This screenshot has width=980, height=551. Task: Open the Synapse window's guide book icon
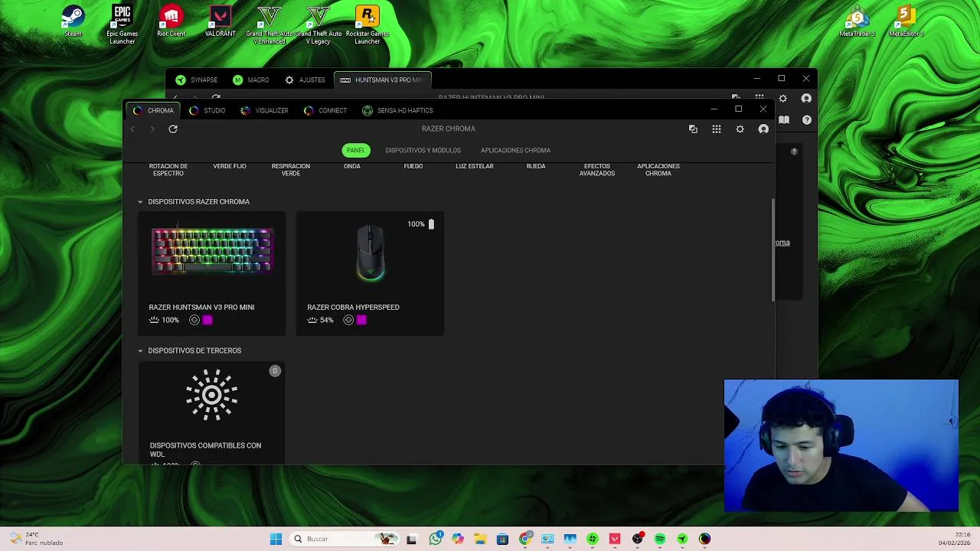pos(784,120)
